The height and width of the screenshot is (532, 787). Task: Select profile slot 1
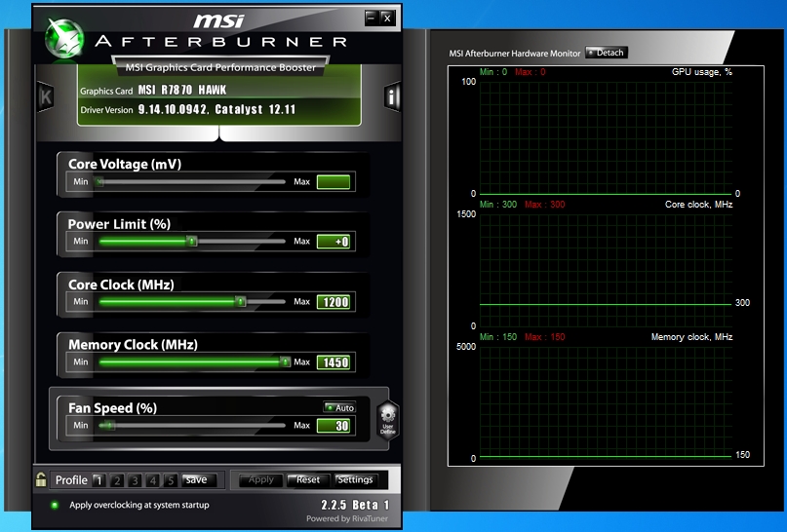pos(98,480)
